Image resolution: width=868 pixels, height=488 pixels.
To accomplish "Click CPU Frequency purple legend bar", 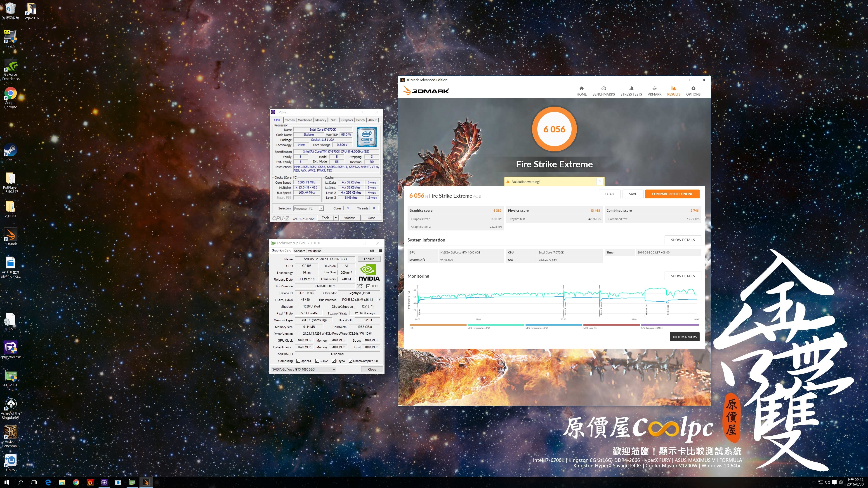I will (x=670, y=325).
